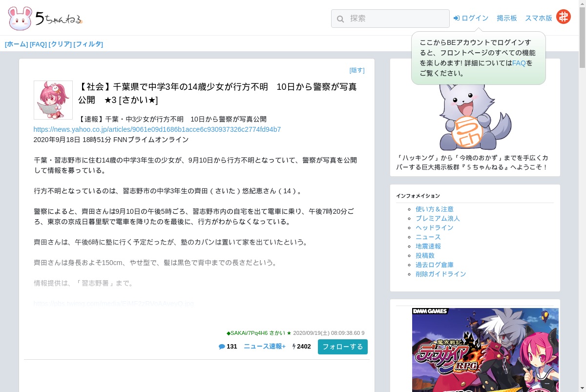The height and width of the screenshot is (392, 586).
Task: Click the gray wolf mascot image
Action: click(475, 117)
